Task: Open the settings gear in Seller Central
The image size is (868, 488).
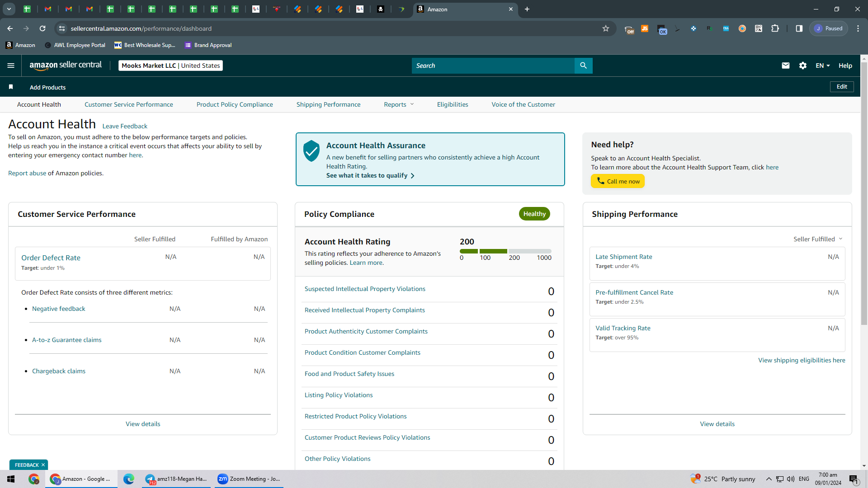Action: pyautogui.click(x=803, y=66)
